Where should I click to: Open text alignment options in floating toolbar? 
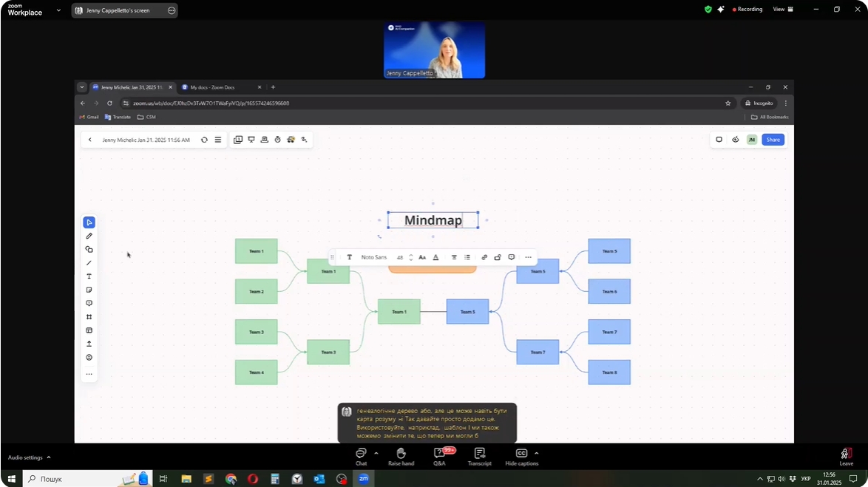click(x=454, y=257)
